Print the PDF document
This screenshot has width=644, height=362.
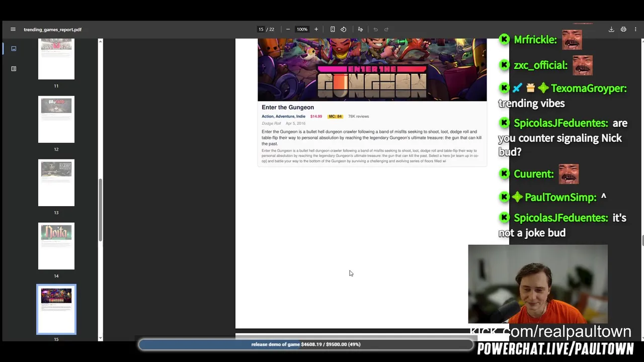(623, 29)
